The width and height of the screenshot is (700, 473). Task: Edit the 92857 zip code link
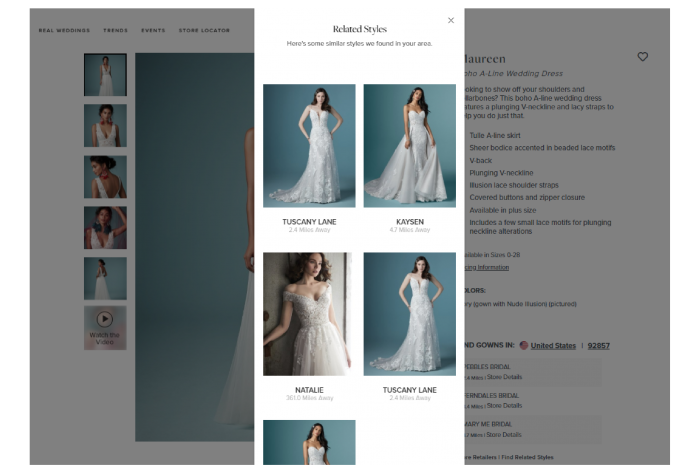coord(598,346)
